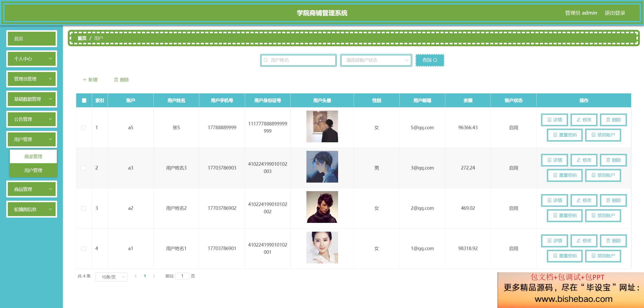Viewport: 644px width, 308px height.
Task: Disable account of user a1
Action: (603, 256)
